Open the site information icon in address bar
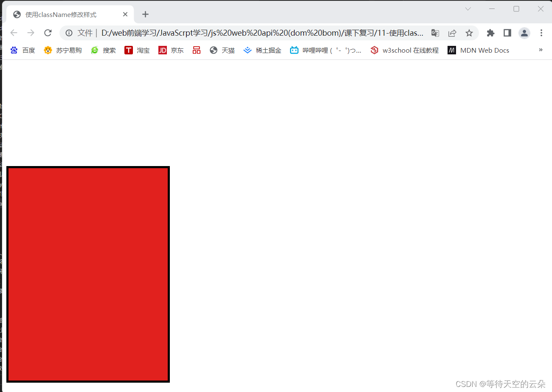The width and height of the screenshot is (552, 392). point(69,33)
